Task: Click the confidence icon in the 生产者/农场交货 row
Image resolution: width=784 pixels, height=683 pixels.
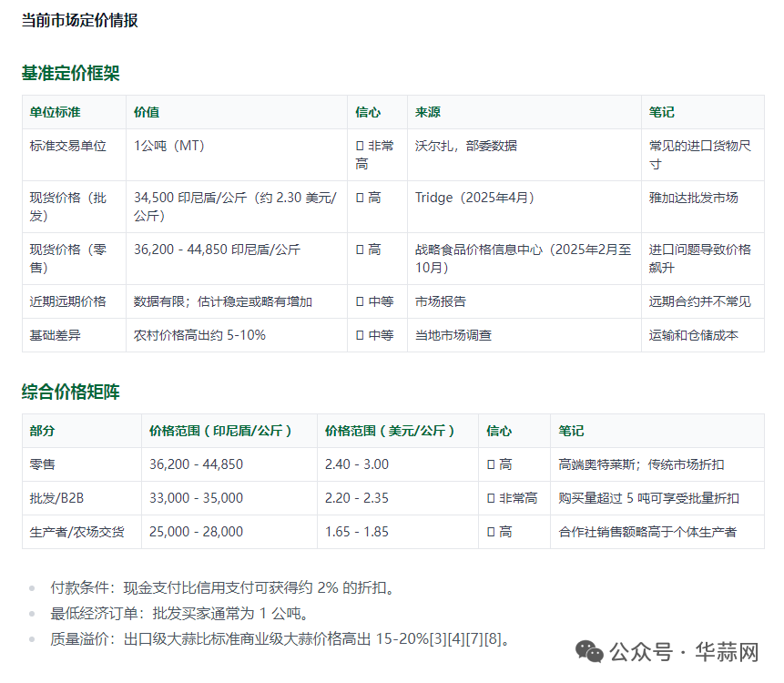Action: 491,532
